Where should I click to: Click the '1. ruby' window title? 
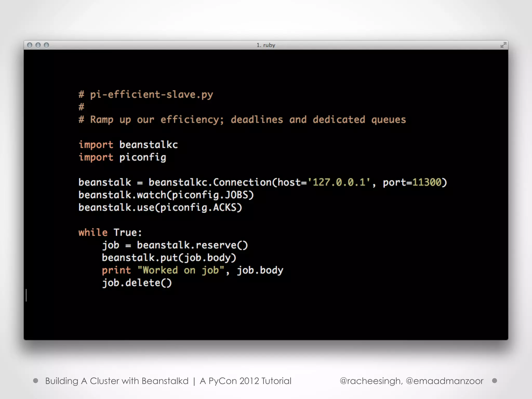point(266,45)
